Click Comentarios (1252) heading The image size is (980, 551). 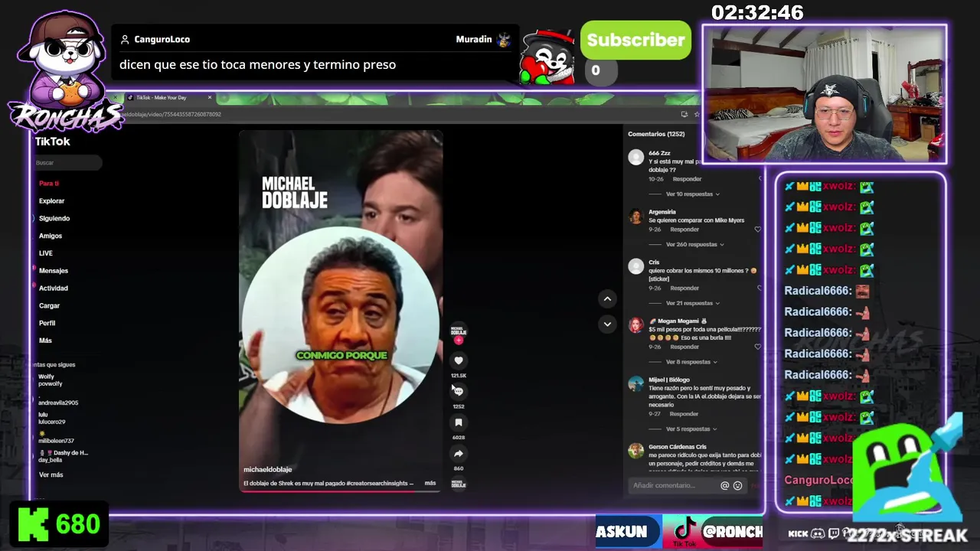[x=656, y=134]
